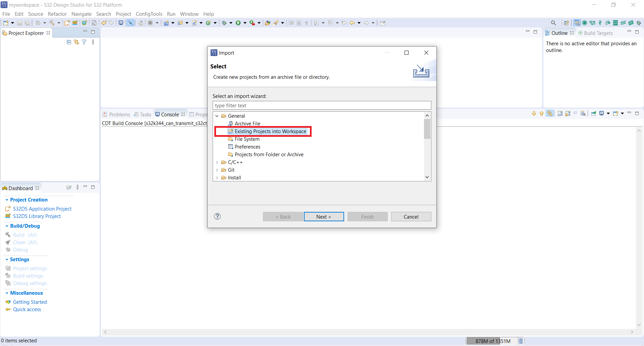The width and height of the screenshot is (644, 346).
Task: Open the Navigate menu
Action: point(81,14)
